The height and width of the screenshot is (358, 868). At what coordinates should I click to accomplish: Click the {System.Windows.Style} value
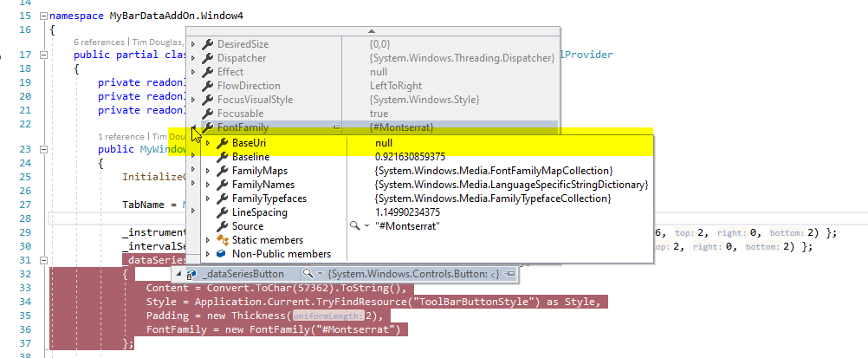point(424,100)
